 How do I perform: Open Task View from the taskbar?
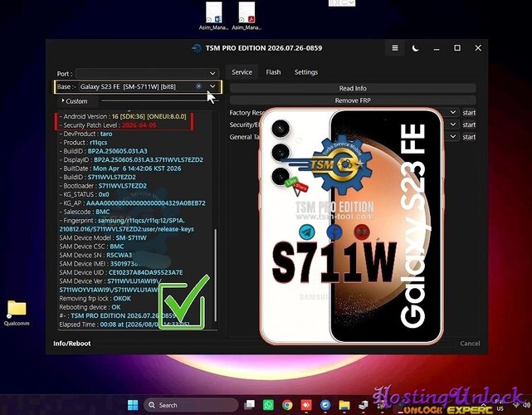249,405
